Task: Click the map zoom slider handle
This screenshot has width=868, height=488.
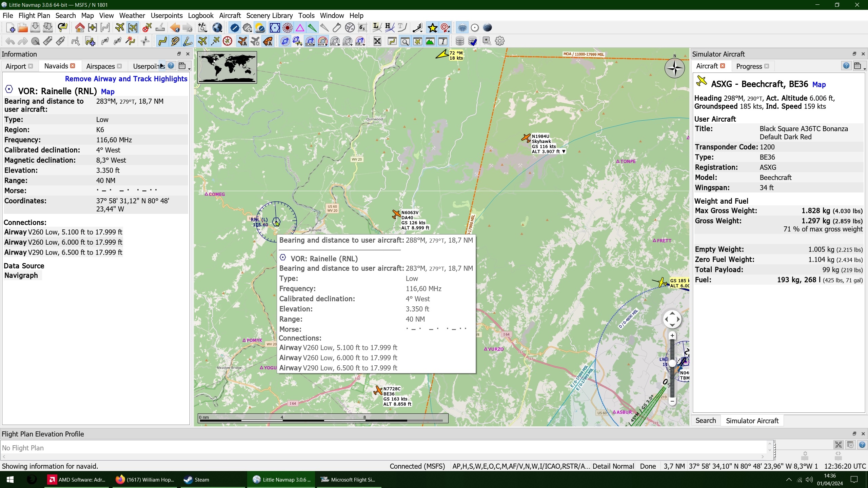Action: pos(672,363)
